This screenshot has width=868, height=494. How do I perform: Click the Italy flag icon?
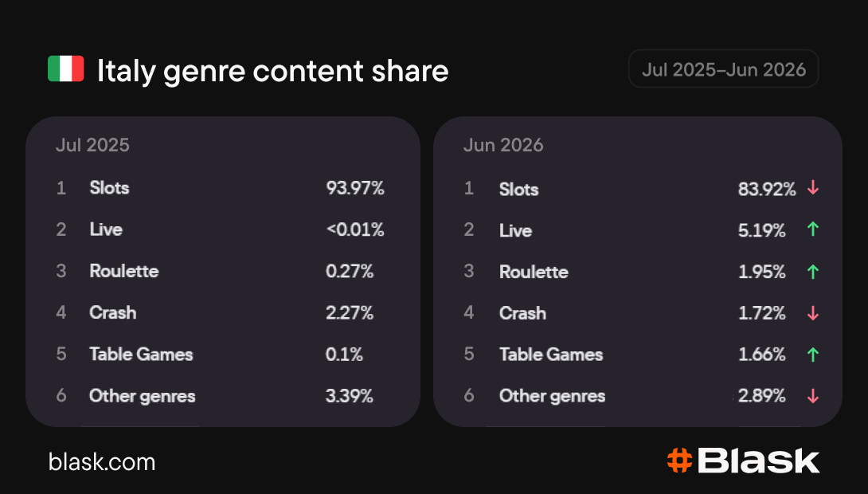coord(66,69)
